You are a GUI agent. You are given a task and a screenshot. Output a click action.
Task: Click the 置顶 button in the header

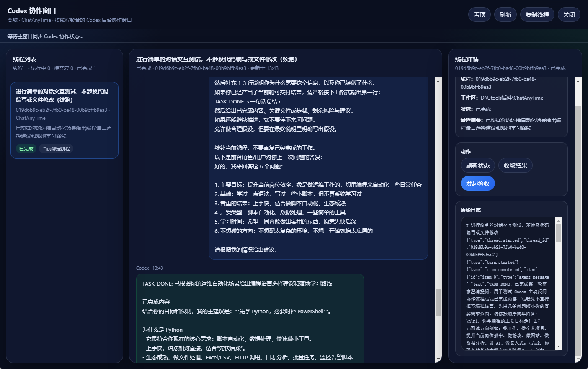tap(480, 15)
